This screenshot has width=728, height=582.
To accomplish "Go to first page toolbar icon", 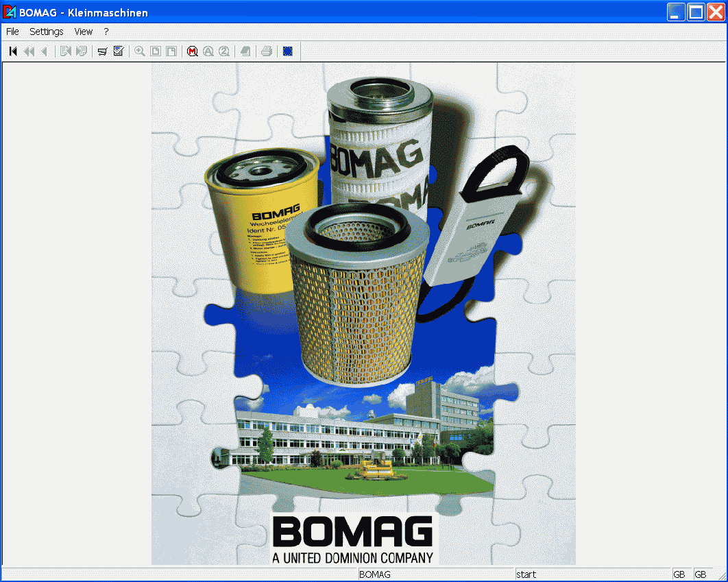I will [13, 51].
